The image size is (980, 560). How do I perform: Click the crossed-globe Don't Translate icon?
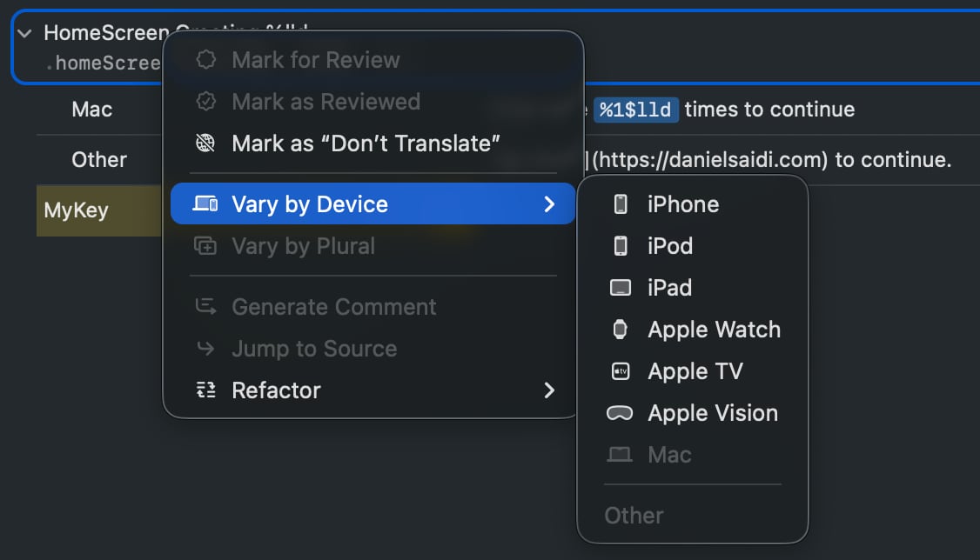[x=205, y=143]
